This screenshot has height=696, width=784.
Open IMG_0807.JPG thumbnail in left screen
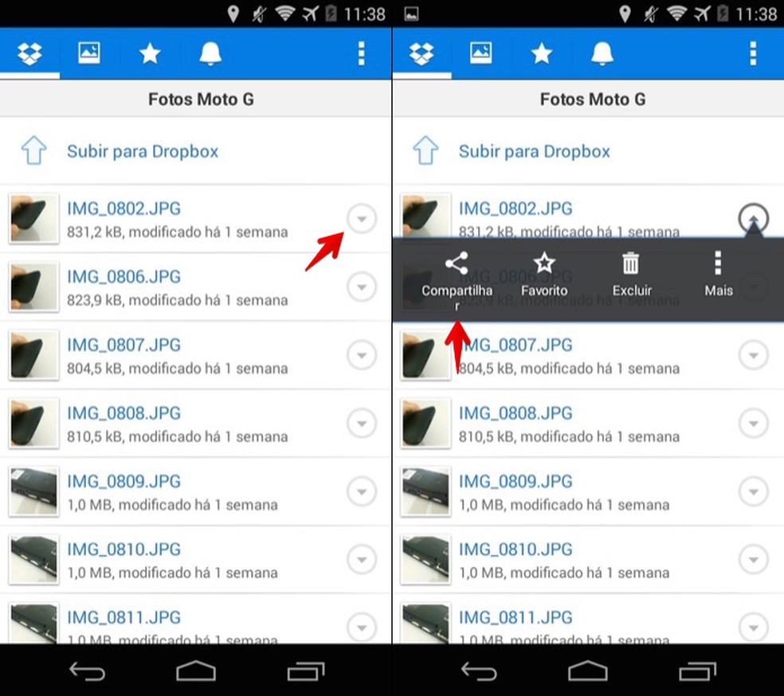33,355
